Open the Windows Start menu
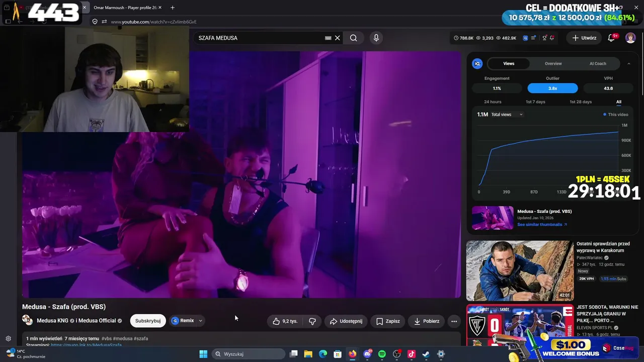The width and height of the screenshot is (644, 362). pos(203,354)
